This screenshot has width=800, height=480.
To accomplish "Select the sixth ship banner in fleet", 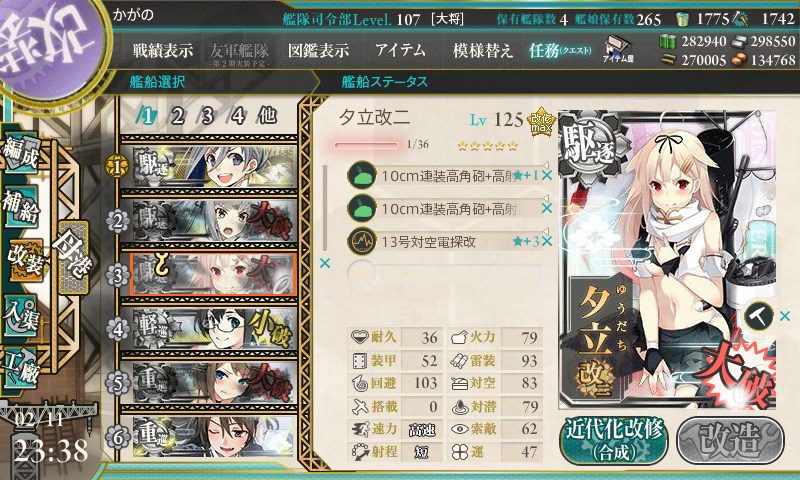I will [x=214, y=437].
